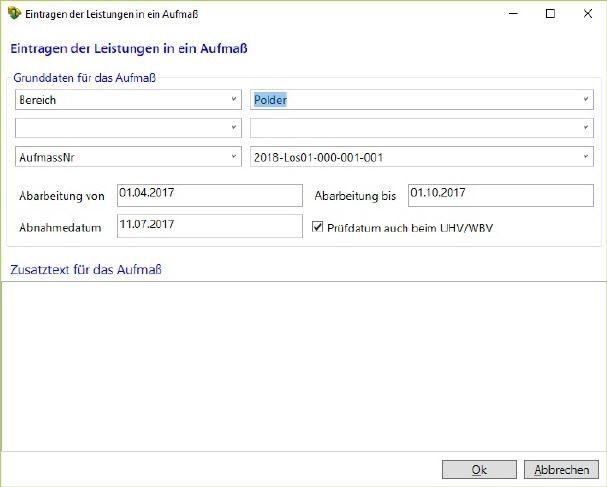Select the Abarbeitung bis date field
The width and height of the screenshot is (607, 487).
pos(500,194)
